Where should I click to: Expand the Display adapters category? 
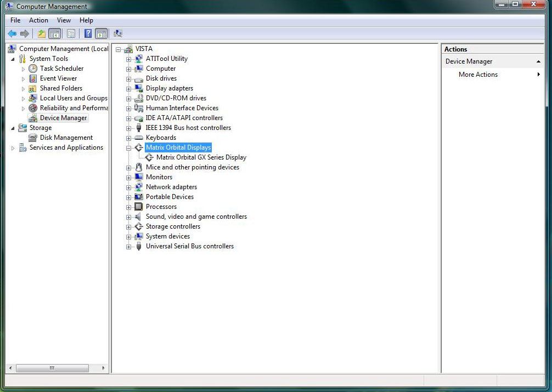pyautogui.click(x=128, y=89)
